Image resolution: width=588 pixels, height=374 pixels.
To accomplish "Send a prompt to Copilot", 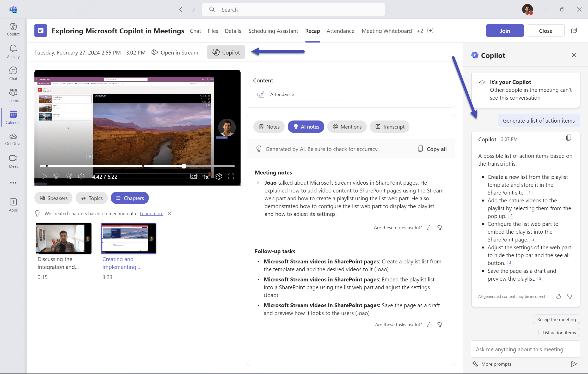I will click(574, 364).
